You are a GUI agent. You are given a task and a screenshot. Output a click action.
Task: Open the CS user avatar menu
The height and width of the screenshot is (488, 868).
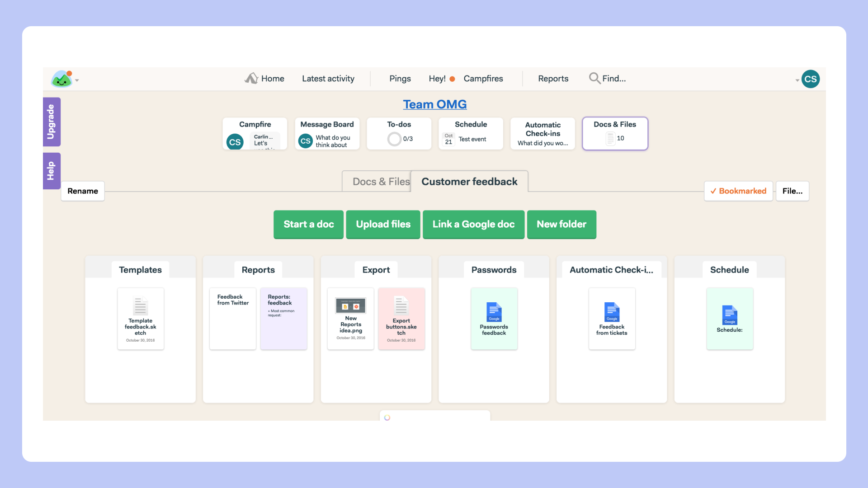(811, 79)
